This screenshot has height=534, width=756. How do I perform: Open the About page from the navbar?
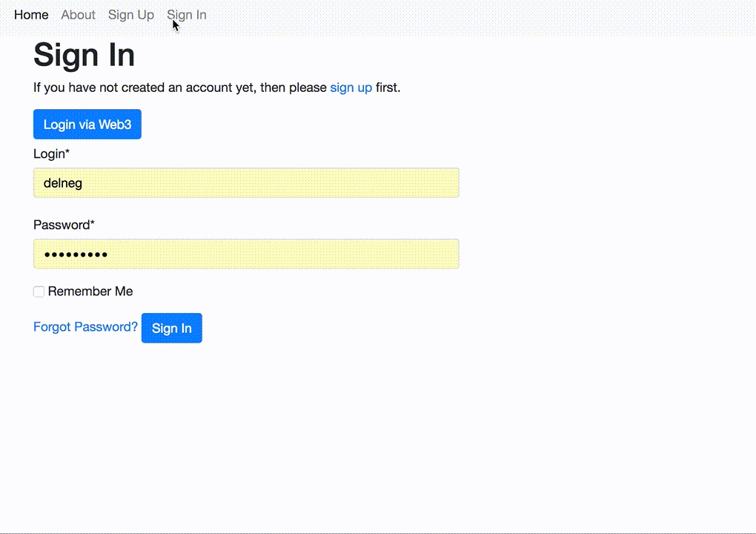point(78,15)
